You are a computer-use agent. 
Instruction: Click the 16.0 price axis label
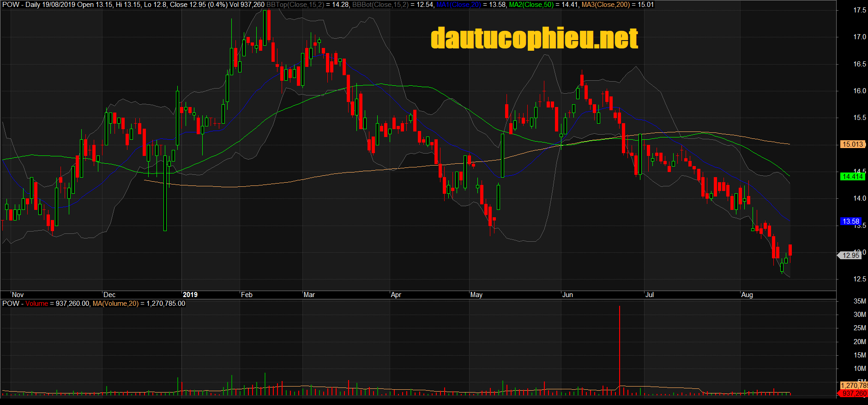pos(859,91)
